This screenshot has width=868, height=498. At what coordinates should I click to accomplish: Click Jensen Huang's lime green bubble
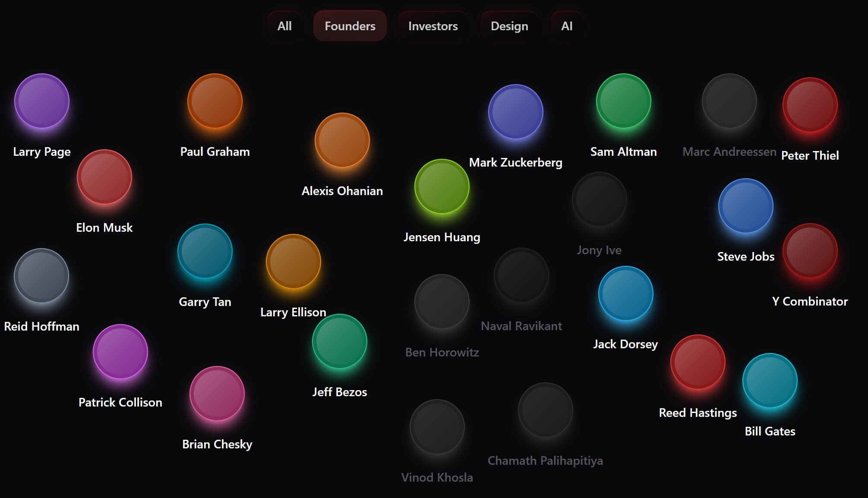442,186
